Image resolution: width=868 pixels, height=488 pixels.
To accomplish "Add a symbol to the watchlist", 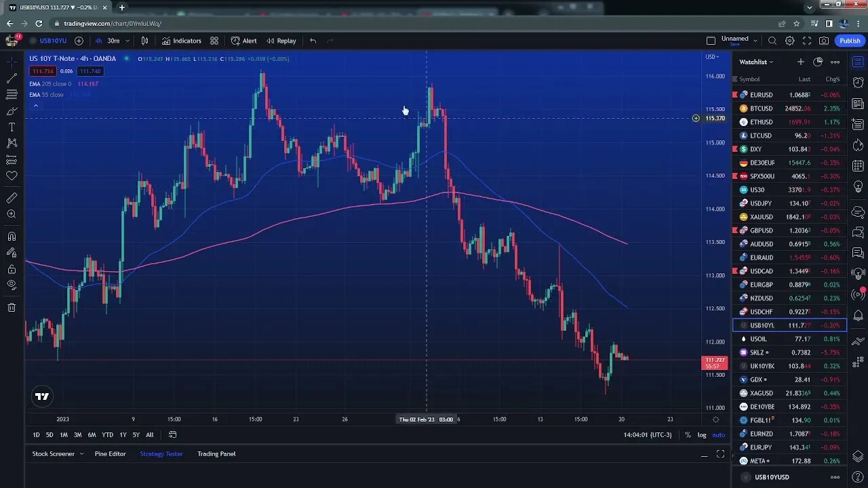I will 801,62.
